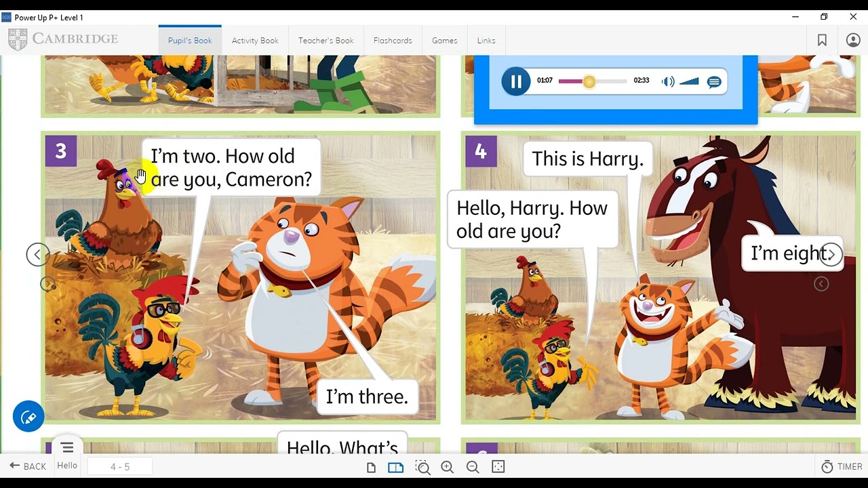Image resolution: width=868 pixels, height=488 pixels.
Task: Click the "I'm two. How old are you, Cameron?" bubble
Action: [x=231, y=167]
